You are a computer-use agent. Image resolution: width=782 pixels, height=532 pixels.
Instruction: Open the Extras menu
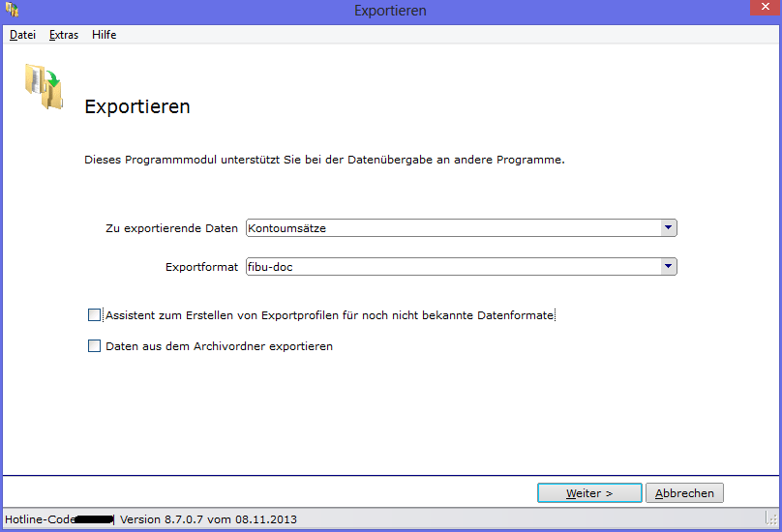(64, 35)
